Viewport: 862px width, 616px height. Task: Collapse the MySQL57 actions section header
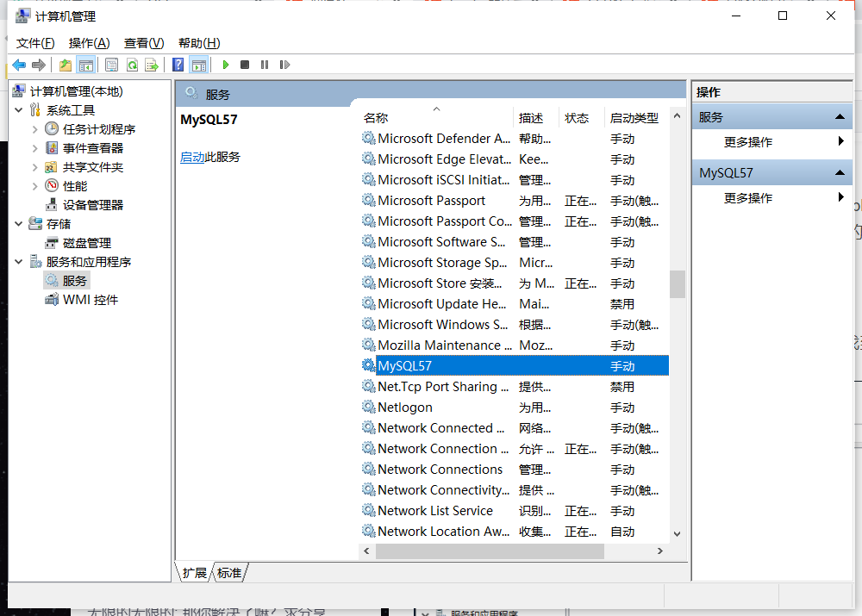[840, 172]
